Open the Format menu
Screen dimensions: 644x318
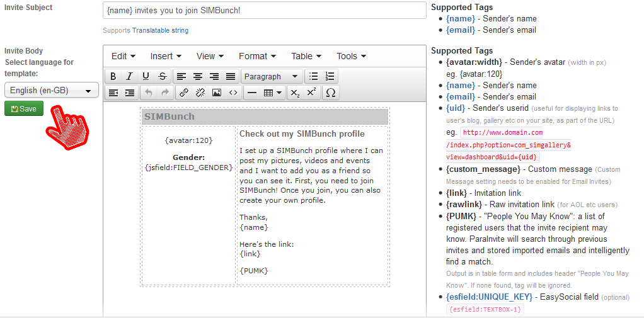point(258,56)
